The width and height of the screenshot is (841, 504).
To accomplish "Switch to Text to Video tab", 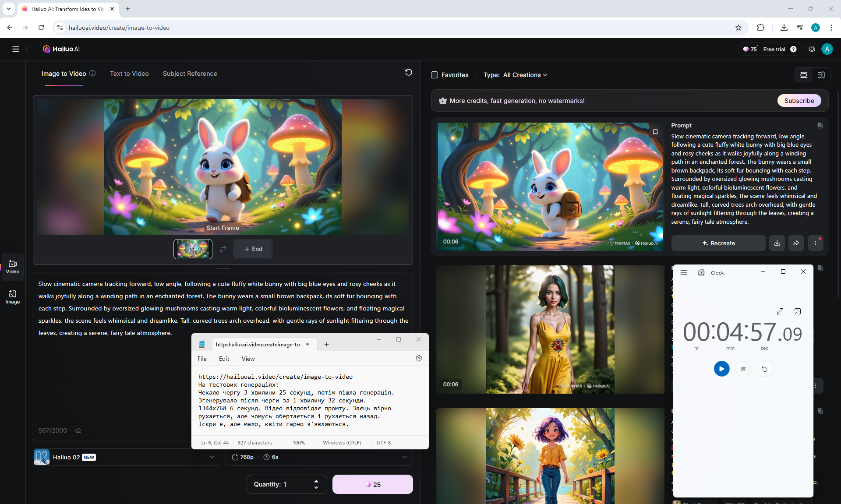I will coord(129,74).
